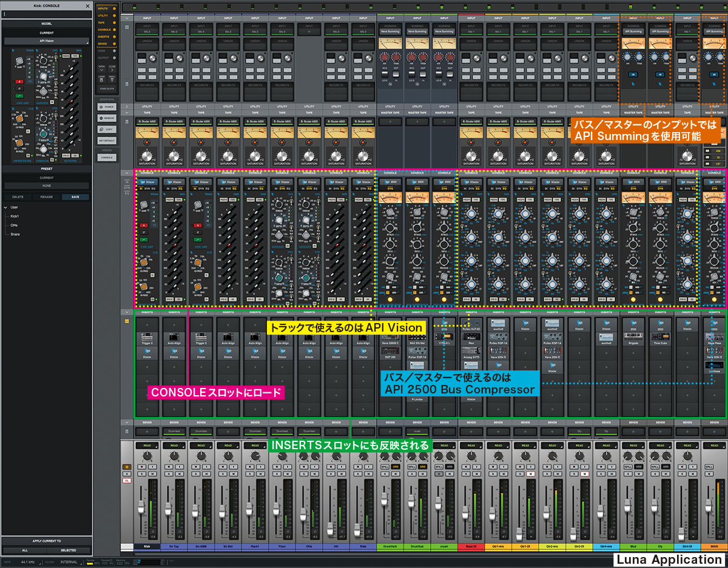This screenshot has height=568, width=728.
Task: Collapse the INPUT section chevron
Action: click(126, 19)
